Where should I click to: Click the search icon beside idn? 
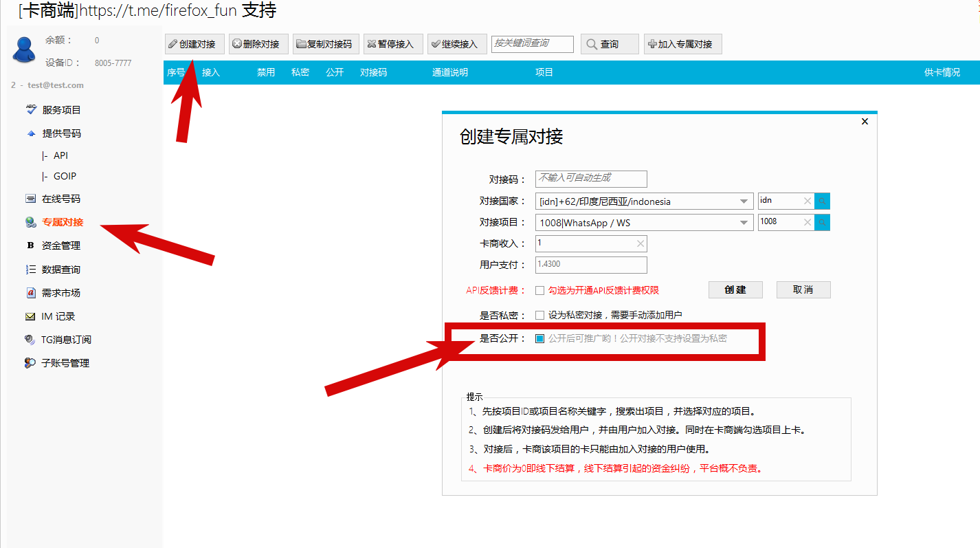click(x=823, y=201)
